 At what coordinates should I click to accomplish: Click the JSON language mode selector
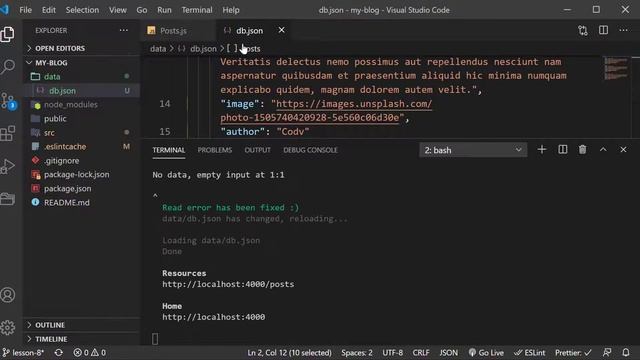click(x=448, y=353)
